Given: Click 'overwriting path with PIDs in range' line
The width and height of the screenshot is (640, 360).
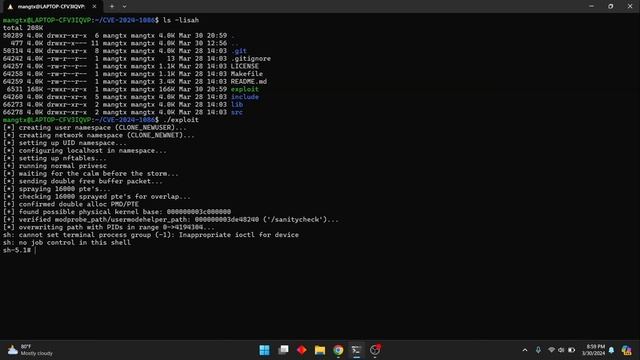Looking at the screenshot, I should [109, 227].
